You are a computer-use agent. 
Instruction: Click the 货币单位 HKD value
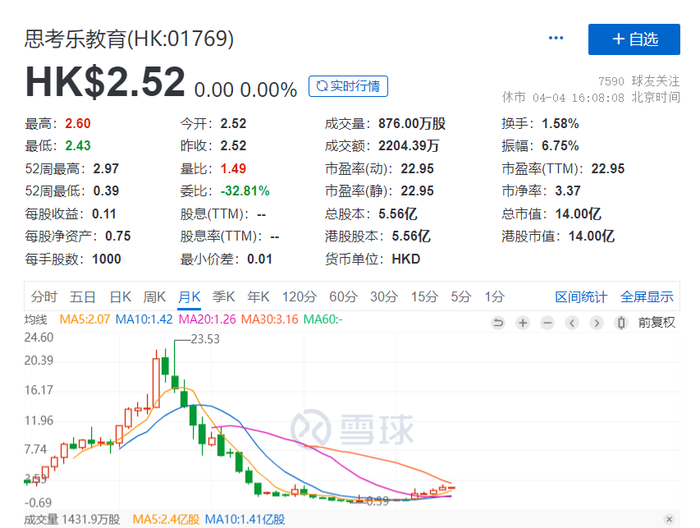(x=406, y=259)
